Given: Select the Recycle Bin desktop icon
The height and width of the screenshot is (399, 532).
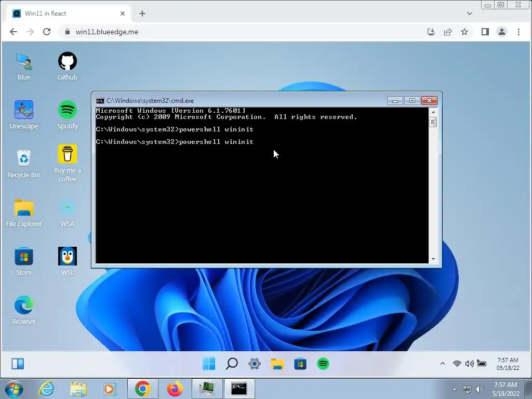Looking at the screenshot, I should tap(24, 164).
